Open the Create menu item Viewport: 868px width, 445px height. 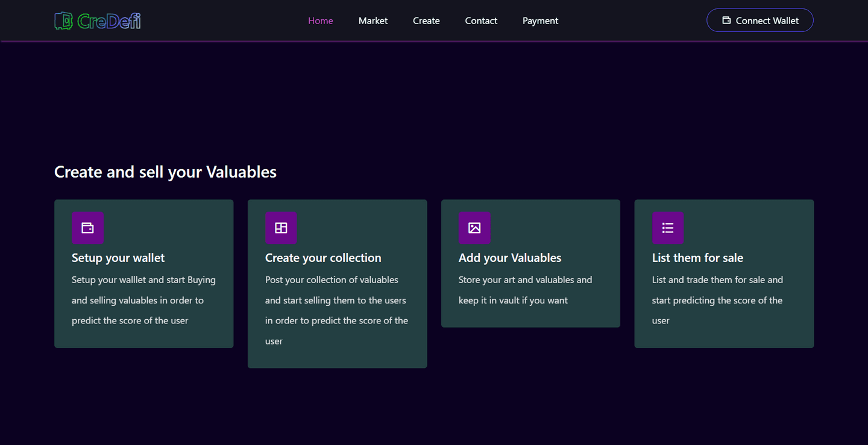coord(426,20)
